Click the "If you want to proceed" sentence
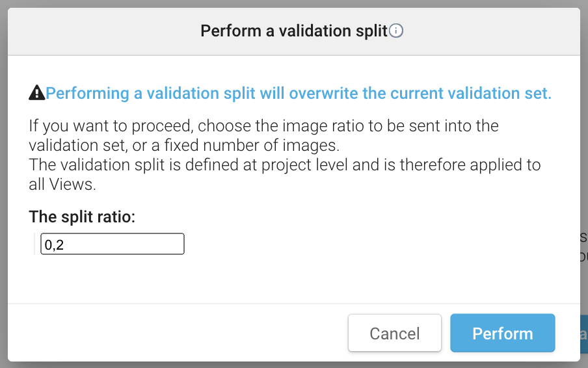 tap(263, 125)
